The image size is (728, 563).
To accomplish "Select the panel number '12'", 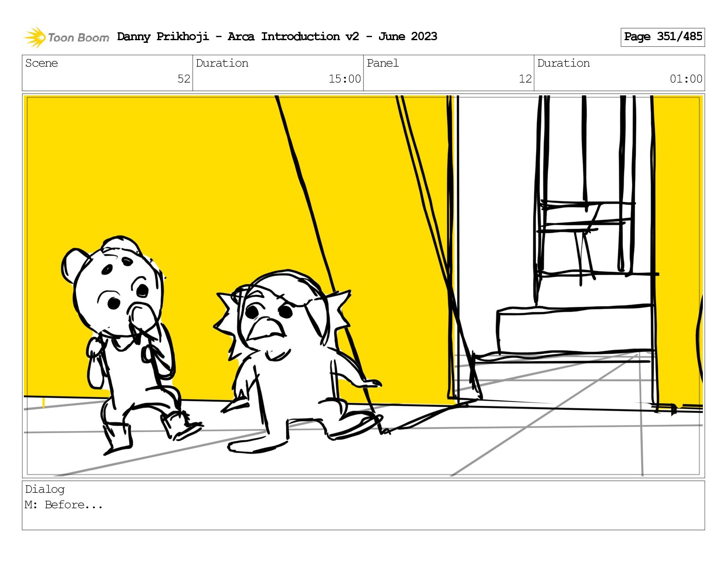I will pos(525,79).
